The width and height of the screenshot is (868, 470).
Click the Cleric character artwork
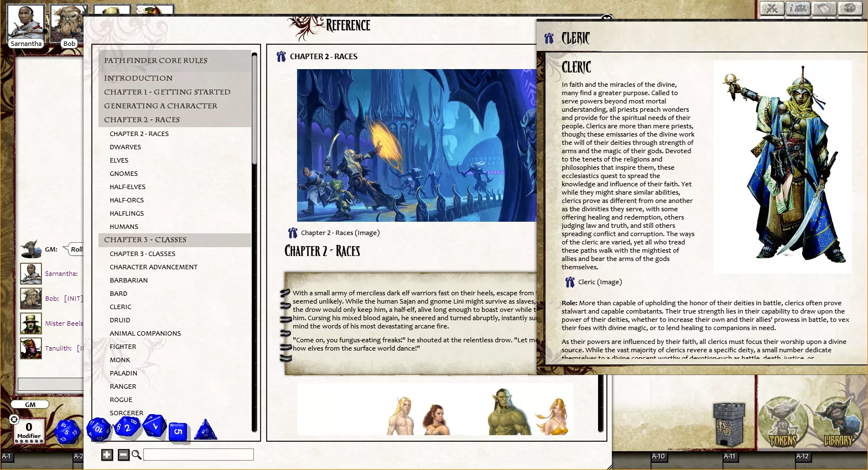[782, 167]
